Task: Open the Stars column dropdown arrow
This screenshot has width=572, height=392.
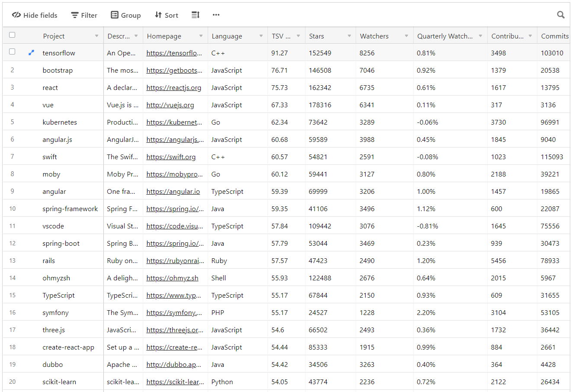Action: click(349, 36)
